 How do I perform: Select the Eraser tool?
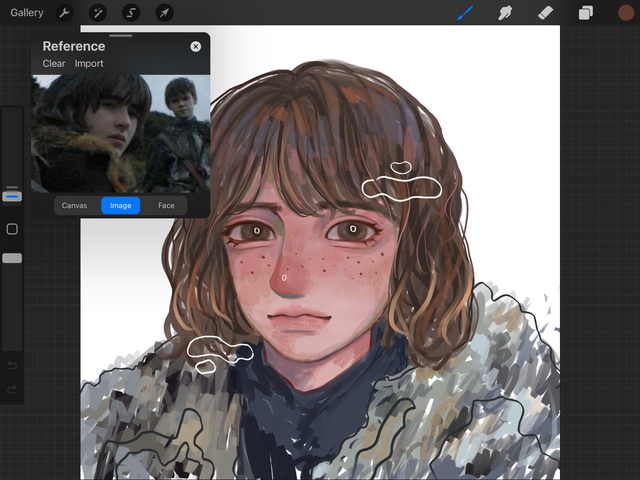click(x=545, y=13)
